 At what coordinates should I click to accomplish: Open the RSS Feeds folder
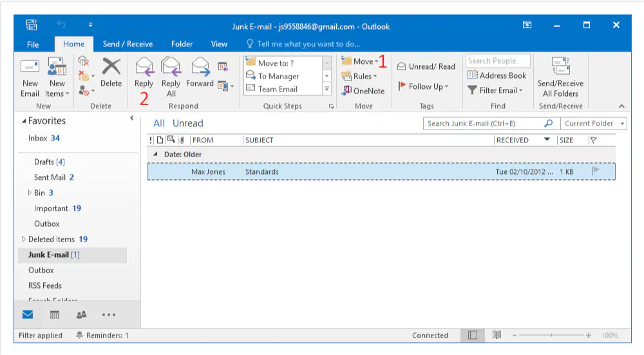click(x=45, y=285)
